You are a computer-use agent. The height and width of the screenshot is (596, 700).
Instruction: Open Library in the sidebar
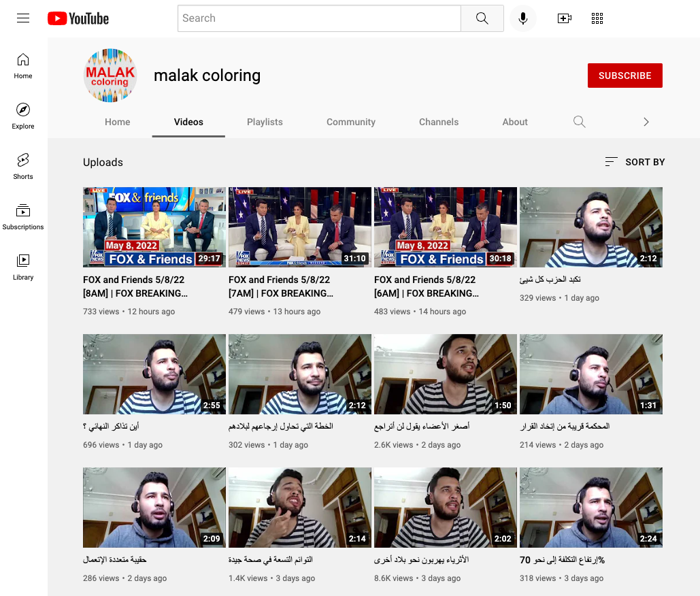point(23,267)
